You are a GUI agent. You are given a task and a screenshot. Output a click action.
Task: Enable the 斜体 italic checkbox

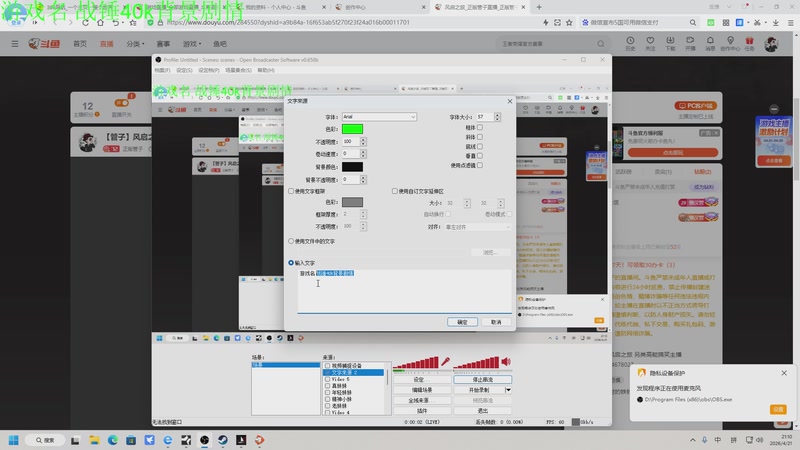pyautogui.click(x=480, y=137)
